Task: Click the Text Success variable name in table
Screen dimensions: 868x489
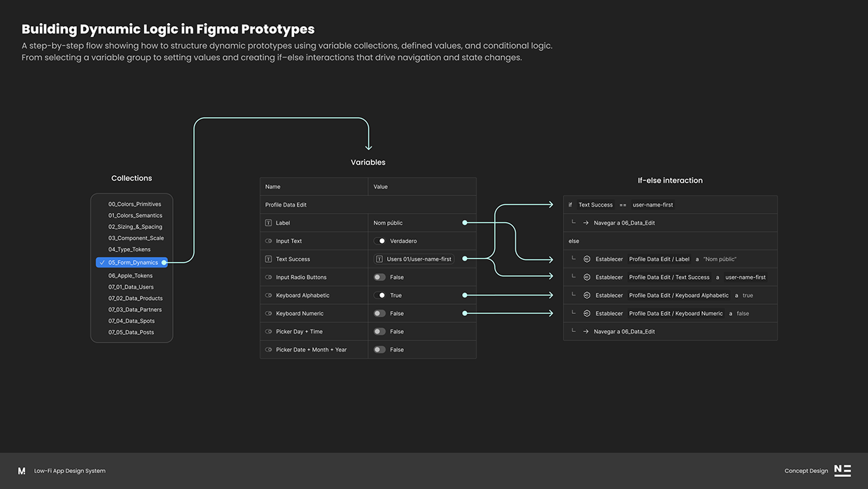Action: coord(293,259)
